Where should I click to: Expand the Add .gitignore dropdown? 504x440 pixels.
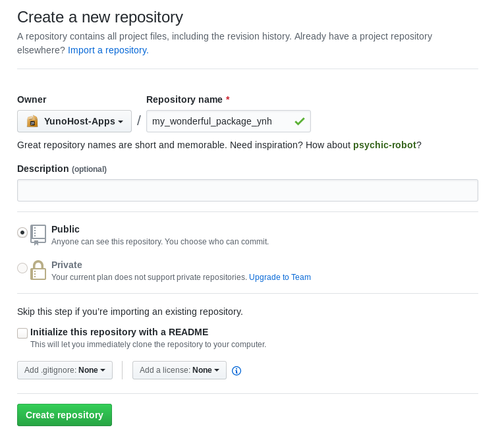[x=65, y=370]
